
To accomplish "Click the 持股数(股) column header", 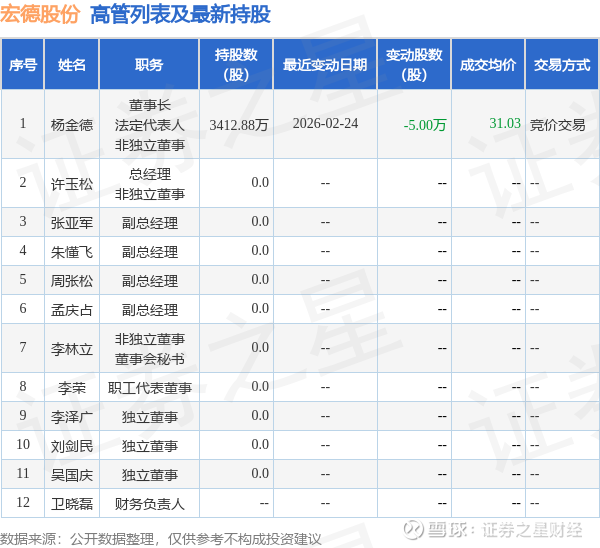I will coord(236,65).
